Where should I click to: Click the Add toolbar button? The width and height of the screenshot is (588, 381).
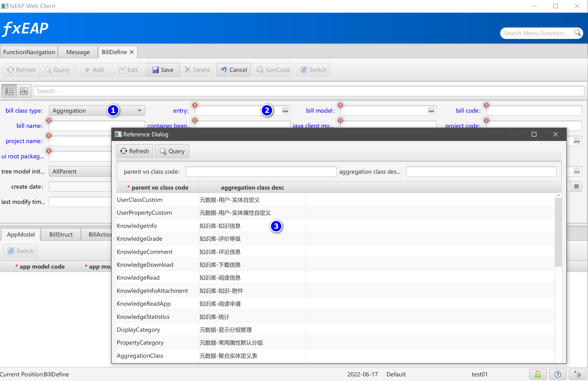pyautogui.click(x=94, y=70)
